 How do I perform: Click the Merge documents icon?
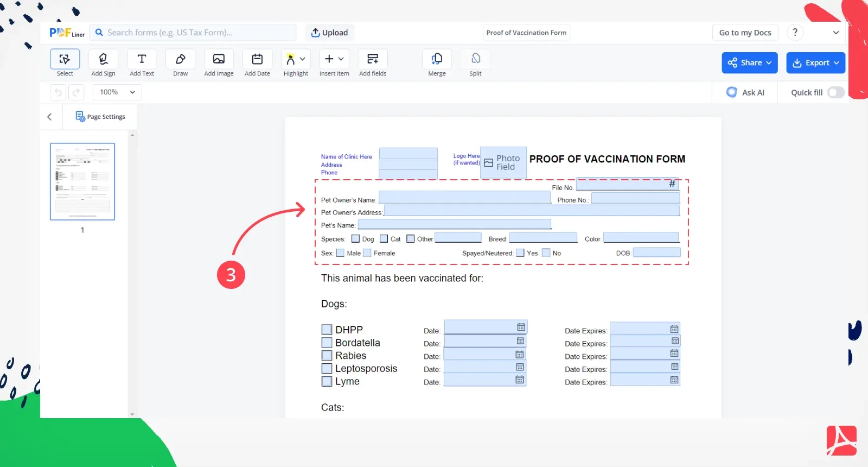pos(437,59)
